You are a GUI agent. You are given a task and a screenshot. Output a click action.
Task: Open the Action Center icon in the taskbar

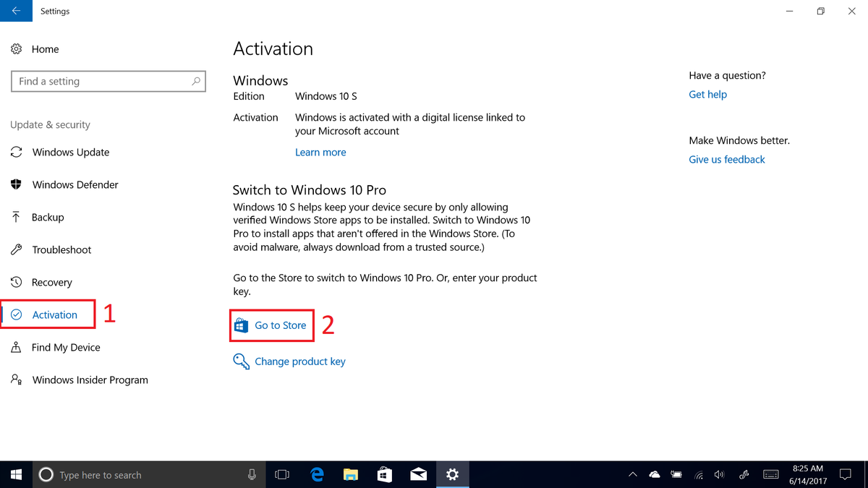846,474
